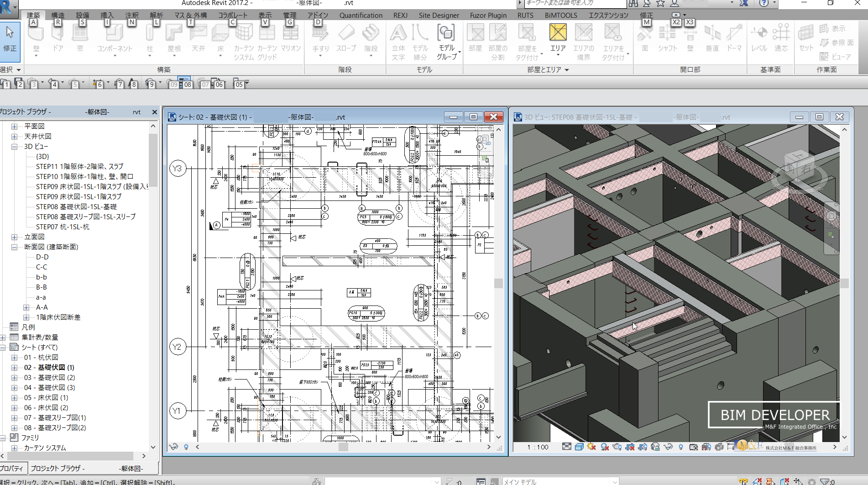Select the 手すり railing tool
Viewport: 868px width, 485px height.
320,40
